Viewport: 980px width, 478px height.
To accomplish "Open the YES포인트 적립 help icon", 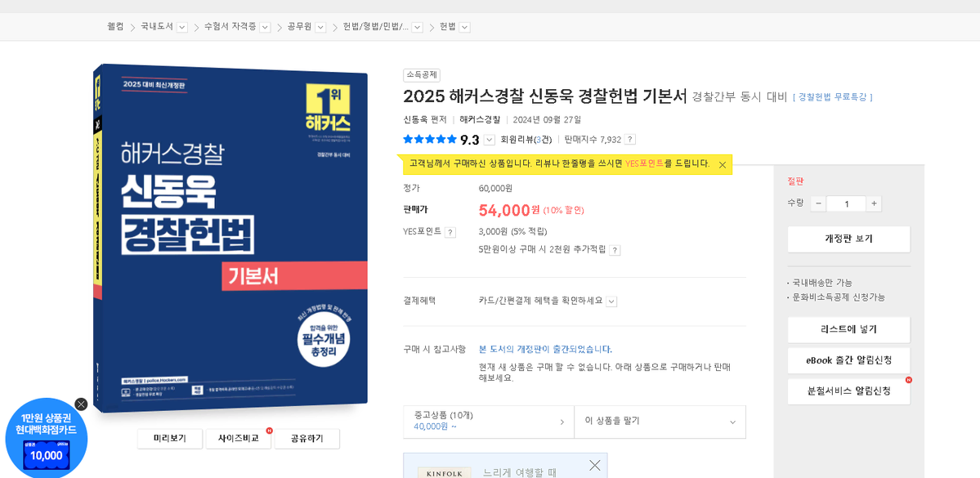I will [451, 231].
